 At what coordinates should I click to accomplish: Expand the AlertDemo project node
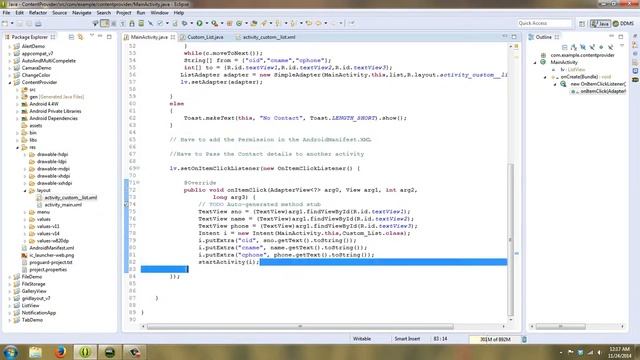click(x=10, y=47)
